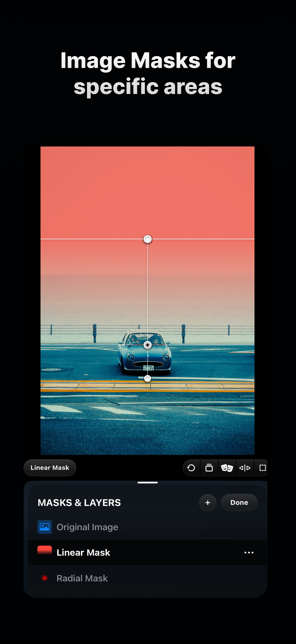The height and width of the screenshot is (644, 296).
Task: Tap the panel drag handle bar
Action: point(148,483)
